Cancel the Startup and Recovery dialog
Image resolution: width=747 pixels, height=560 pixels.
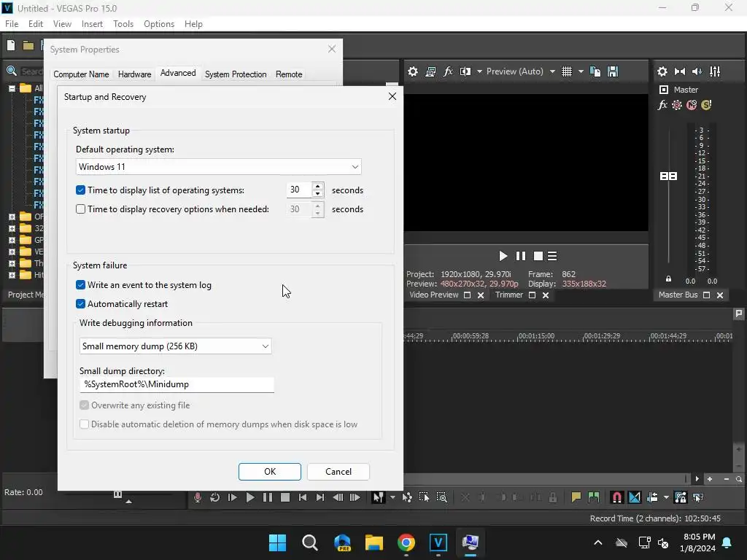tap(338, 472)
